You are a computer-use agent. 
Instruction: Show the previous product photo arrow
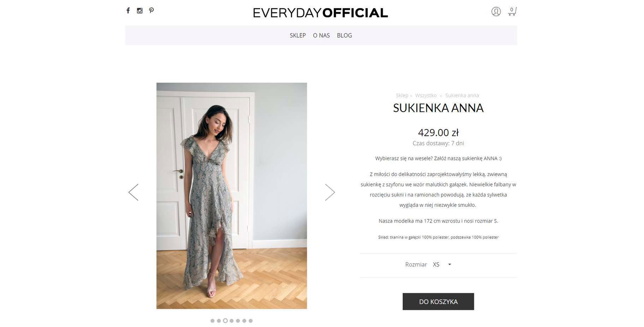pyautogui.click(x=133, y=192)
